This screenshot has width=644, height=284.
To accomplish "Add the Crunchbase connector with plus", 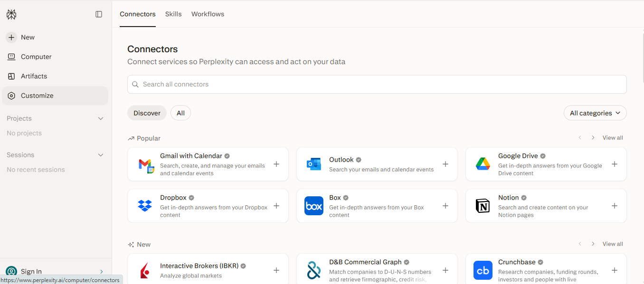I will pos(615,270).
